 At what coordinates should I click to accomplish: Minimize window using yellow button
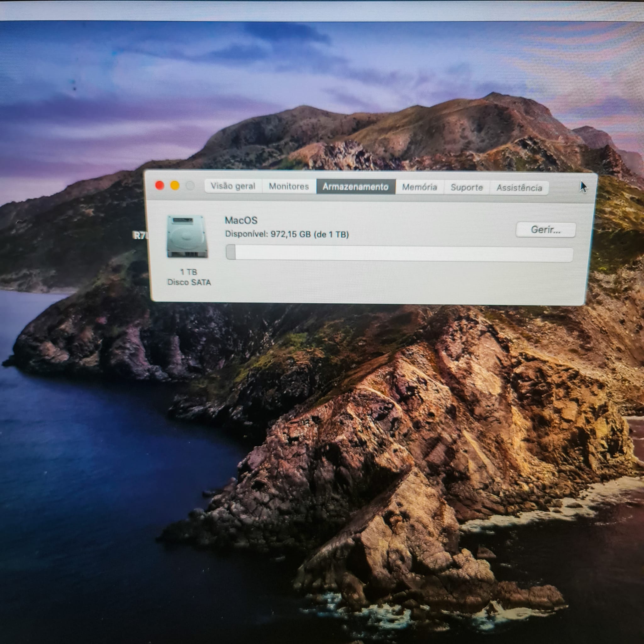click(x=175, y=186)
